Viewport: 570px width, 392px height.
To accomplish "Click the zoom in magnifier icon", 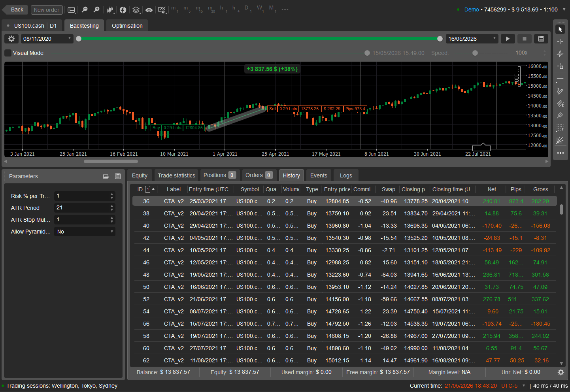I will coord(96,9).
